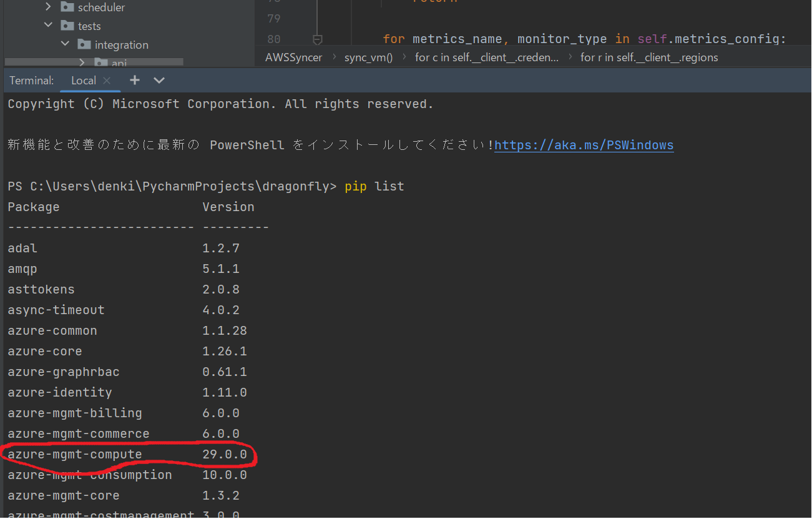Click the async-timeout package name
This screenshot has height=519, width=812.
pos(56,310)
